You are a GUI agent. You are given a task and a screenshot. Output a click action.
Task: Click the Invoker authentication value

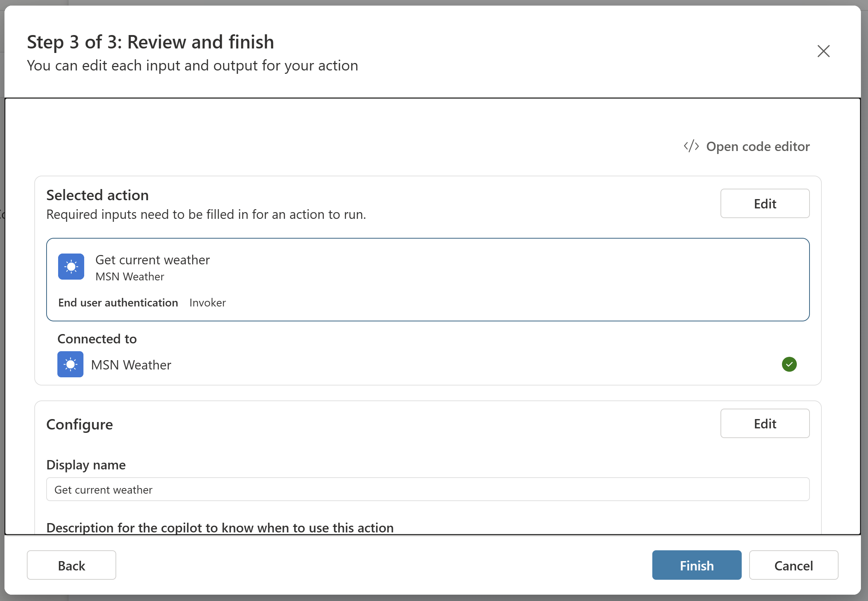point(208,303)
